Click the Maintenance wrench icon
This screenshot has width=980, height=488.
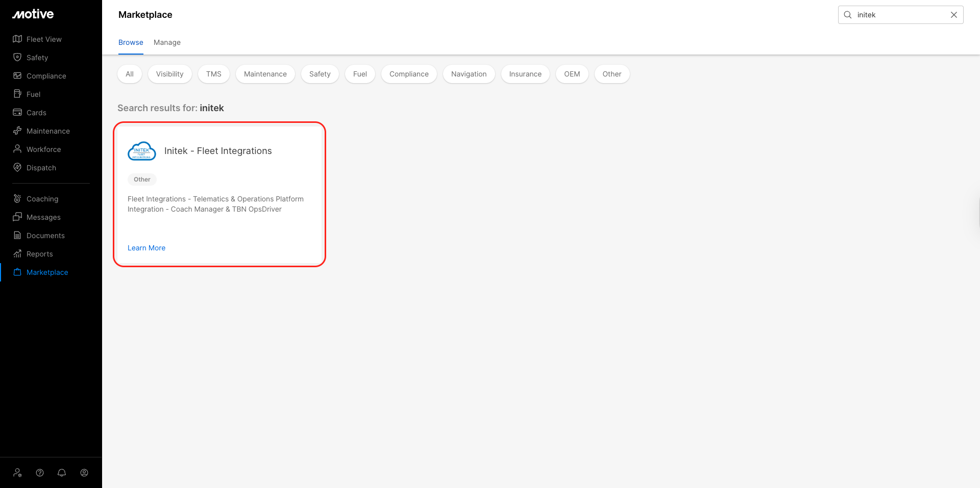(17, 131)
